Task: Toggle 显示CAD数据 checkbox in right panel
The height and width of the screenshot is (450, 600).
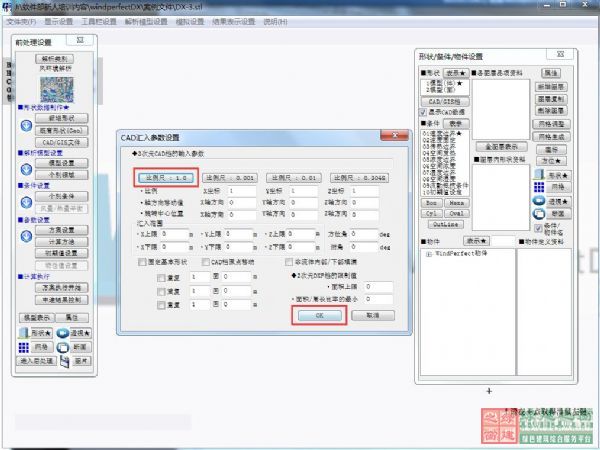Action: click(423, 113)
